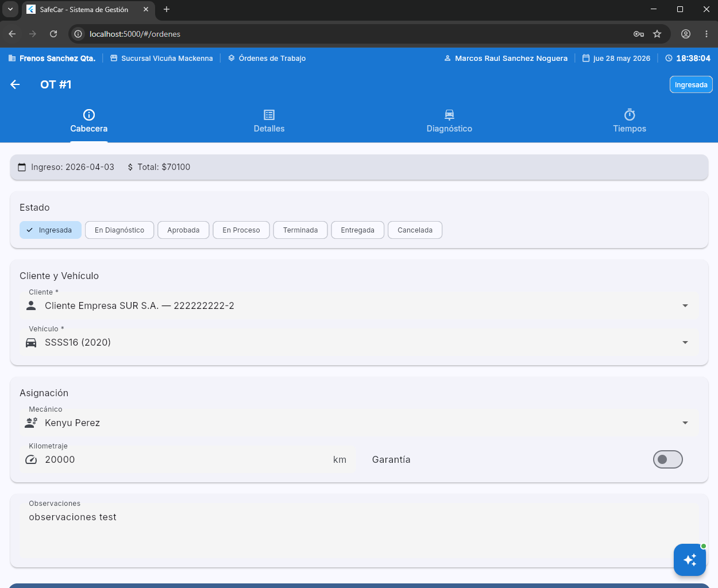Open the AI assistant sparkle button
The width and height of the screenshot is (718, 588).
689,559
